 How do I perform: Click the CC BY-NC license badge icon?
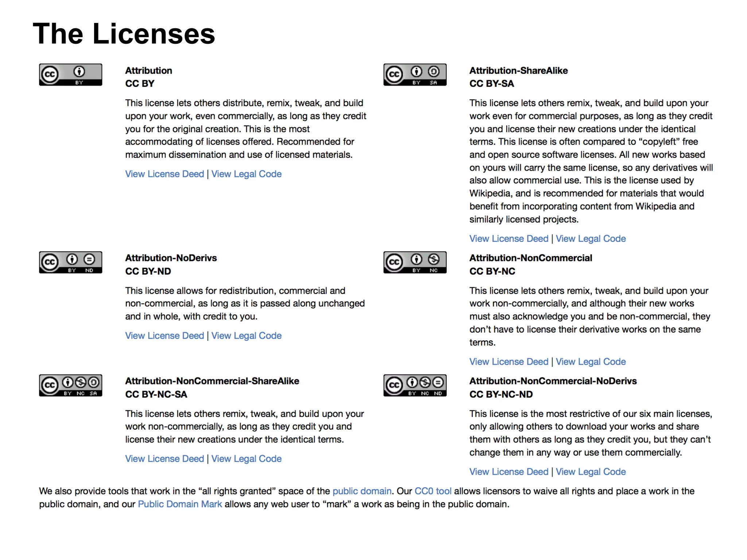pos(415,262)
